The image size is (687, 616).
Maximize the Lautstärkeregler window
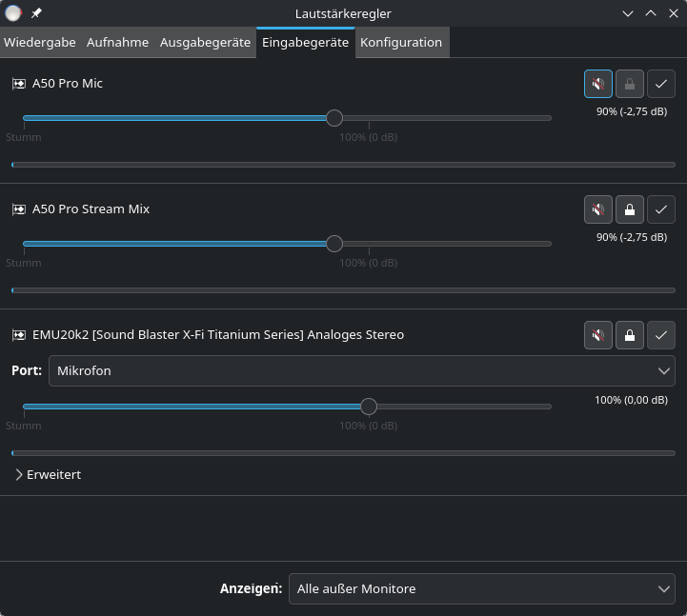[x=651, y=13]
